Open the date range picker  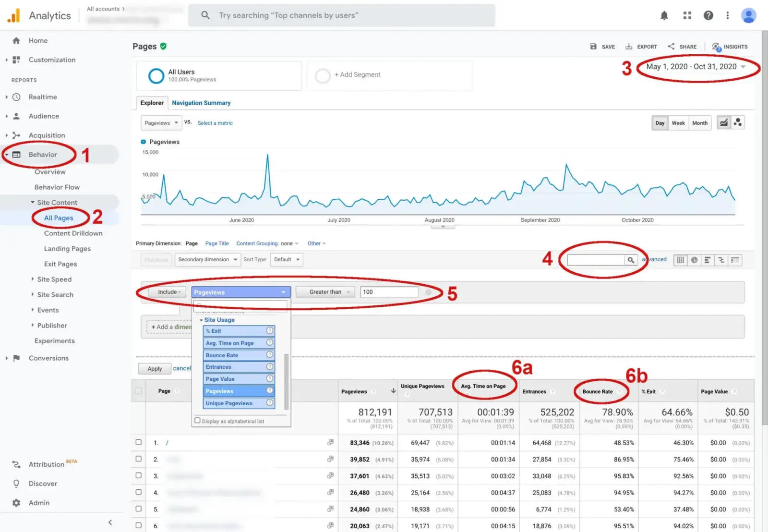695,67
